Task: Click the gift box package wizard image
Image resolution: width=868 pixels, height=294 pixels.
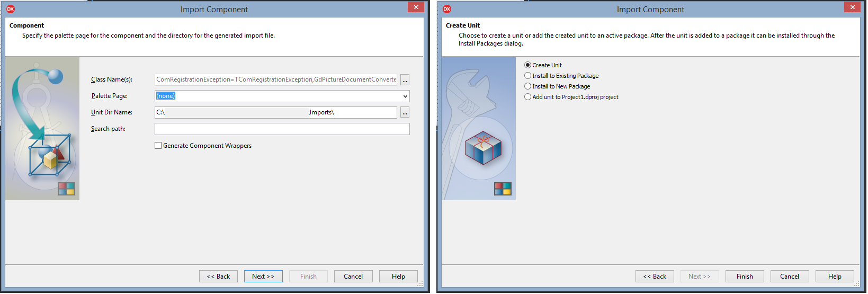Action: click(x=479, y=129)
